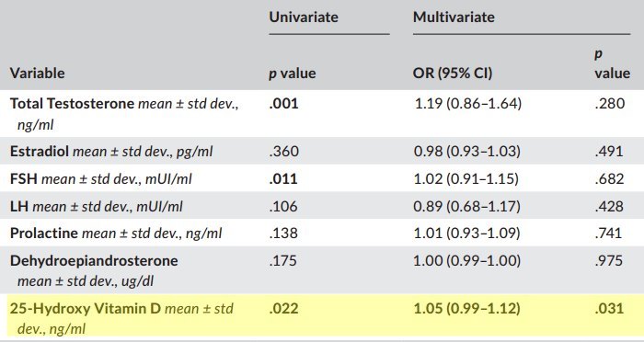This screenshot has width=644, height=342.
Task: Click the highlighted 1.05 (0.99–1.12) odds ratio
Action: pyautogui.click(x=466, y=308)
